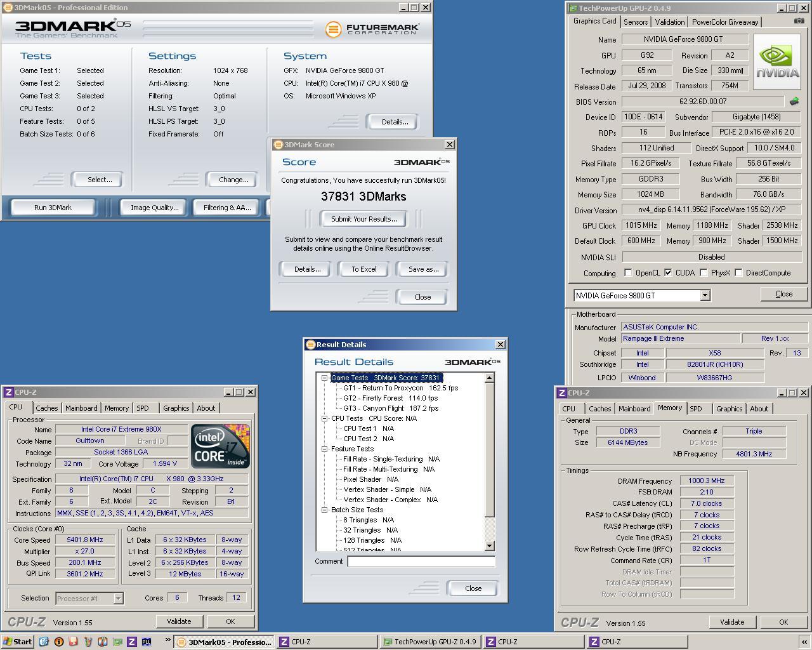Launch the PLL quick launch icon

(147, 642)
